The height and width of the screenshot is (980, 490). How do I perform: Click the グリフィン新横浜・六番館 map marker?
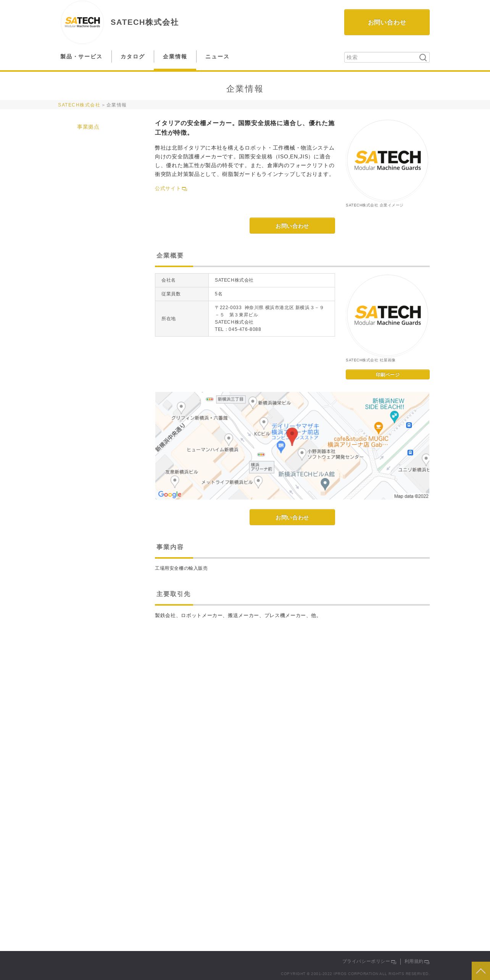click(x=181, y=407)
